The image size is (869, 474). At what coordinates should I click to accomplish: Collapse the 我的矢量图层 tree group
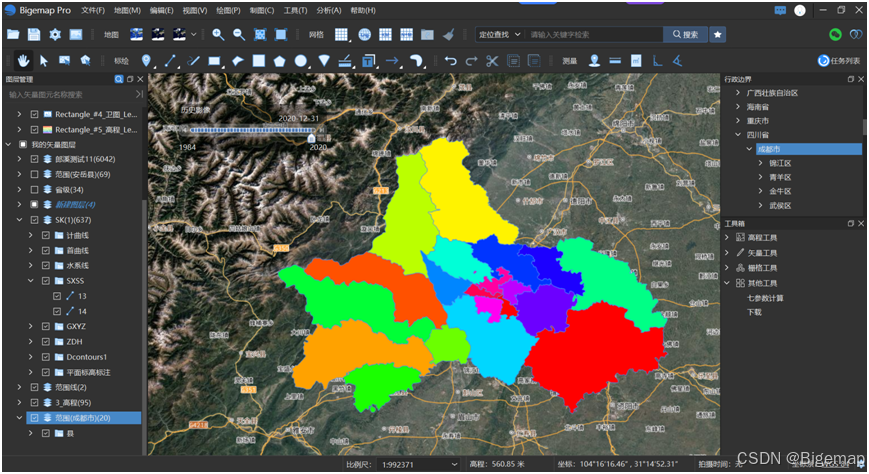[8, 145]
